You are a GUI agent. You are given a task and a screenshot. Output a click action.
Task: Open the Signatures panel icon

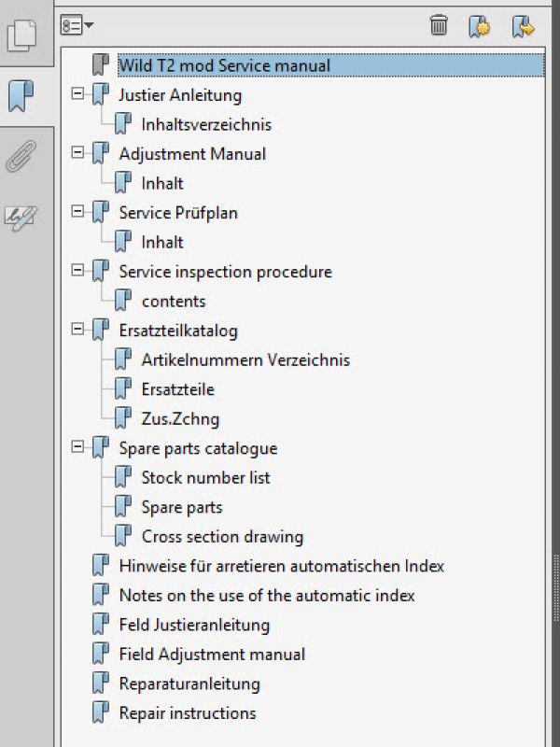[x=21, y=218]
